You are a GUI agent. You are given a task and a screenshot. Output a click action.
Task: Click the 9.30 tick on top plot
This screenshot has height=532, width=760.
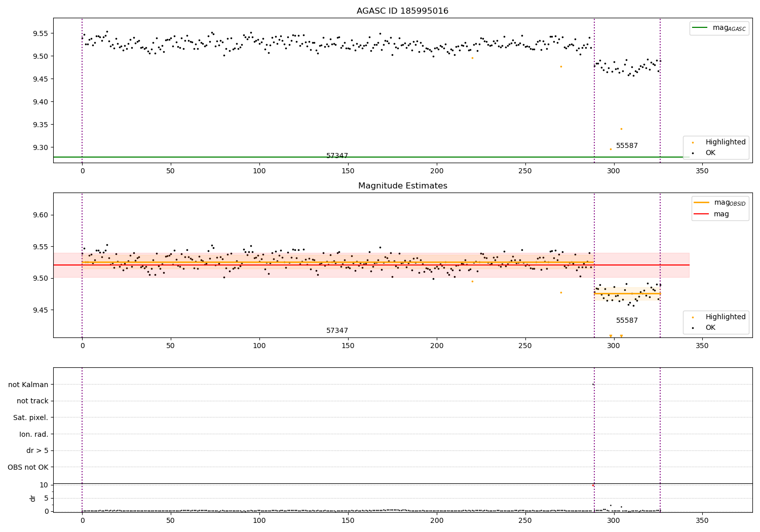click(x=41, y=147)
